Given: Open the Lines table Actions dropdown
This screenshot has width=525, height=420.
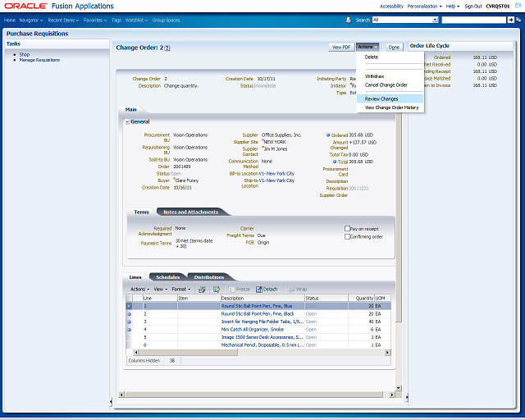Looking at the screenshot, I should point(140,290).
